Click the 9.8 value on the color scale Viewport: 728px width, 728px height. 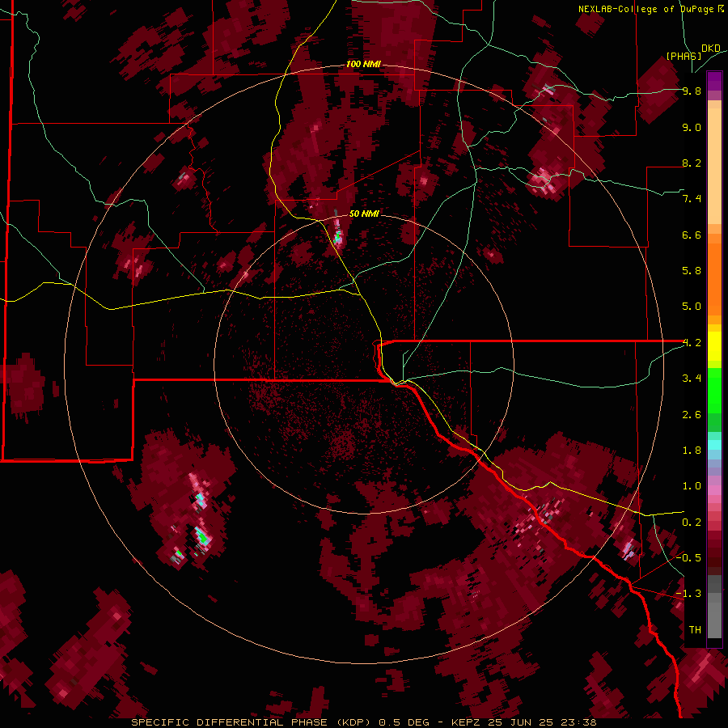click(692, 91)
